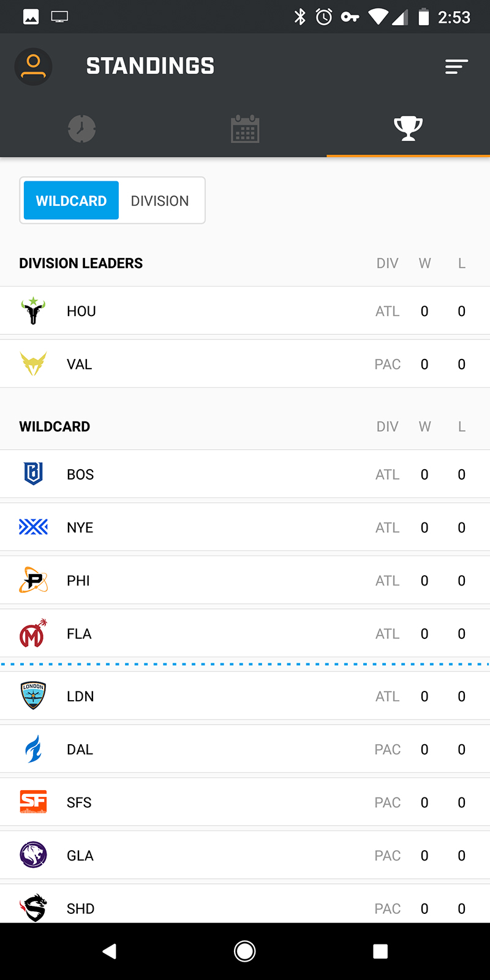This screenshot has width=490, height=980.
Task: Open the user profile icon
Action: 33,66
